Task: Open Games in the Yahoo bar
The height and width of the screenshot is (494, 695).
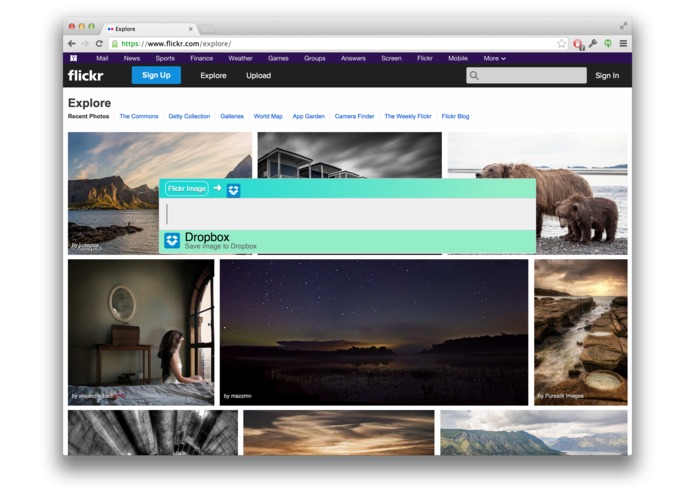Action: (278, 58)
